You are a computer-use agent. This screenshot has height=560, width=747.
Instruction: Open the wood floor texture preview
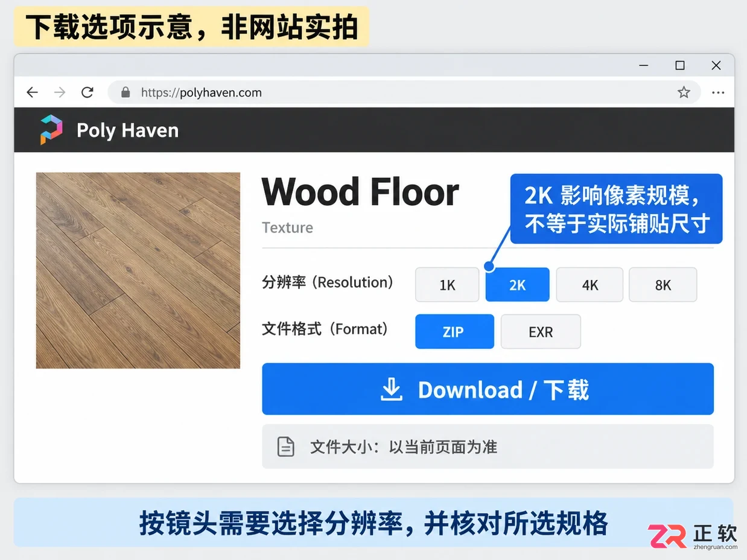point(138,270)
